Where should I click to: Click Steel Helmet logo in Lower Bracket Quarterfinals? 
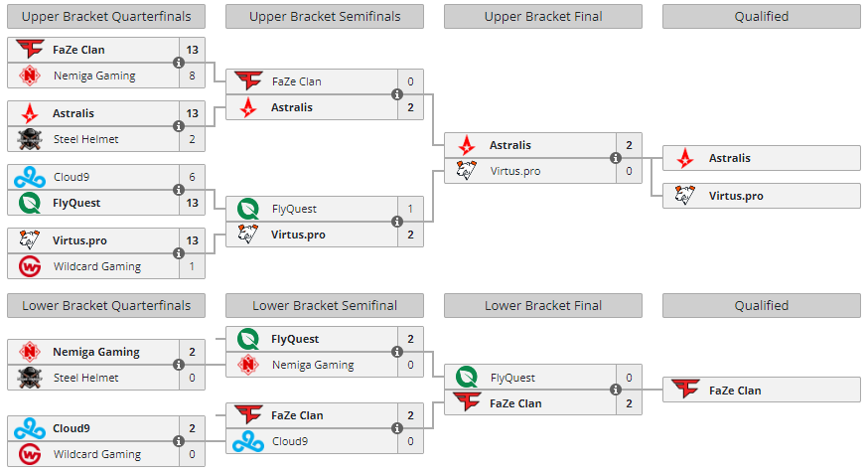click(x=30, y=378)
